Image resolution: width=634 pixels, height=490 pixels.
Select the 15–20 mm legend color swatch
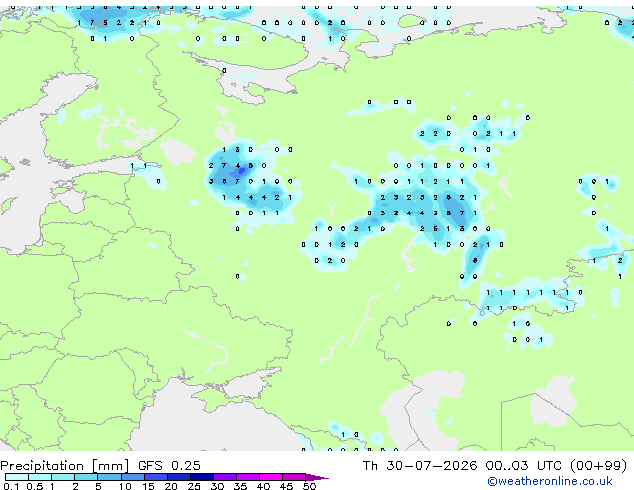[156, 477]
